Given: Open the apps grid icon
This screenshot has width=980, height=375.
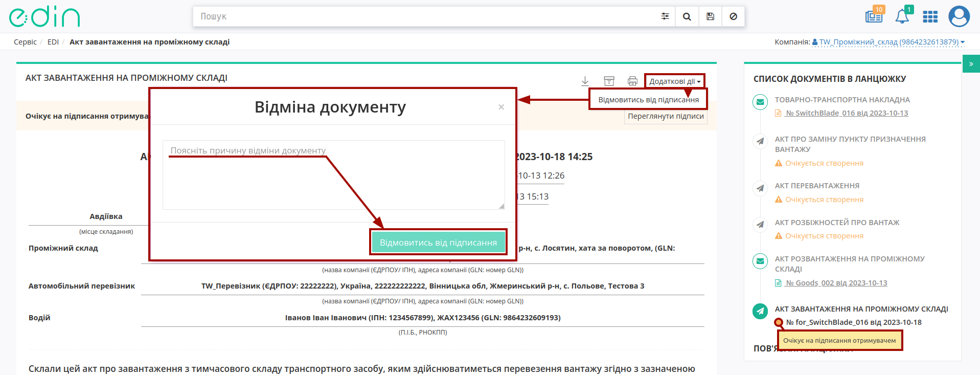Looking at the screenshot, I should pos(930,17).
